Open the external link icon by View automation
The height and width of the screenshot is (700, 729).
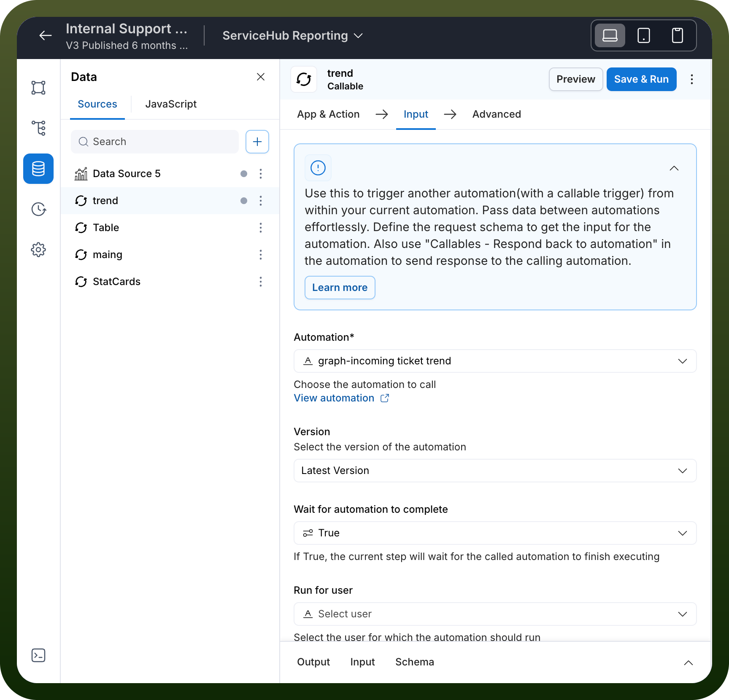385,398
